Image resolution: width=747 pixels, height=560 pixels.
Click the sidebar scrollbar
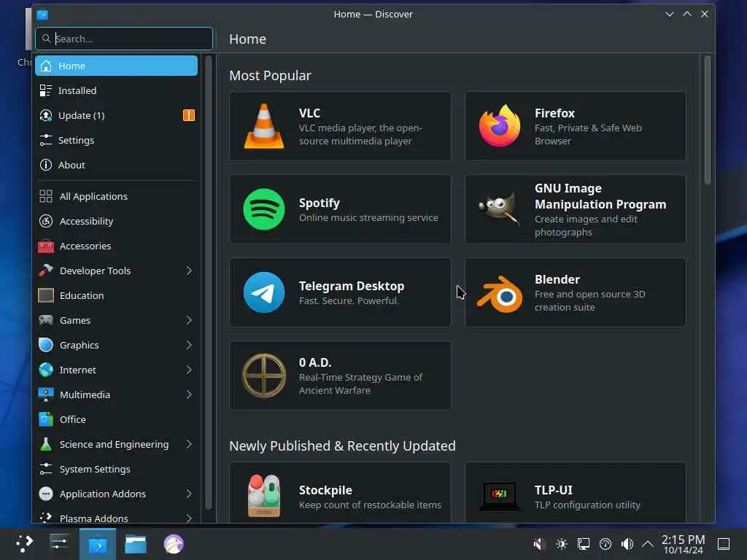(208, 282)
